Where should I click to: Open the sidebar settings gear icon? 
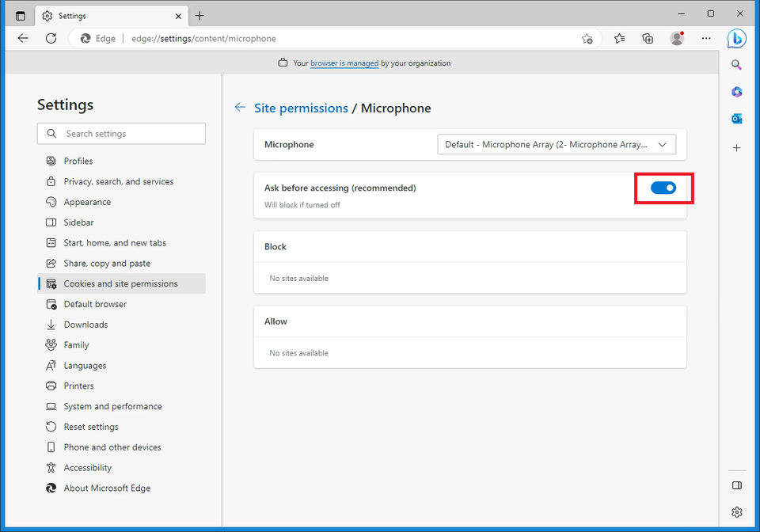(x=737, y=512)
